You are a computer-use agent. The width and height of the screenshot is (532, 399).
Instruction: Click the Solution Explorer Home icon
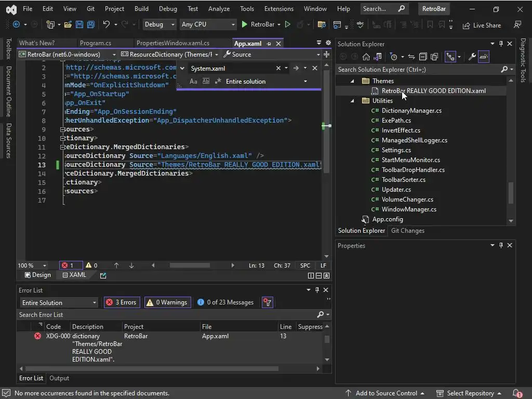pos(366,57)
